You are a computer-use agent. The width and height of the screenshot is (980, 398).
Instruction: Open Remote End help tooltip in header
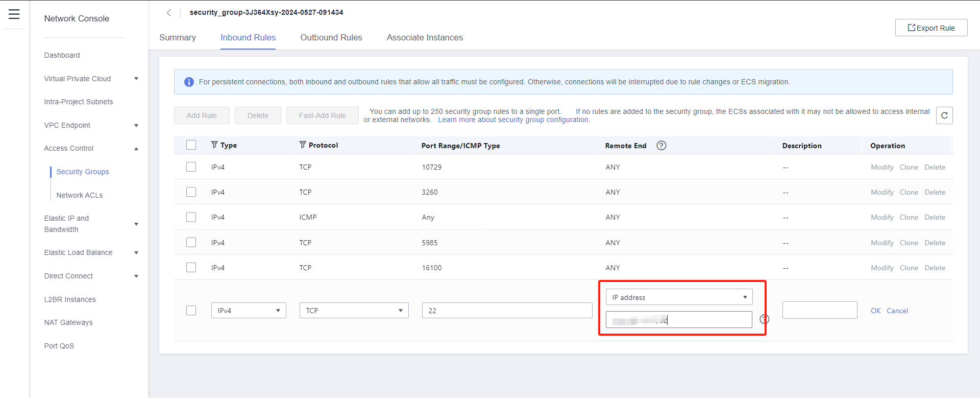[661, 146]
